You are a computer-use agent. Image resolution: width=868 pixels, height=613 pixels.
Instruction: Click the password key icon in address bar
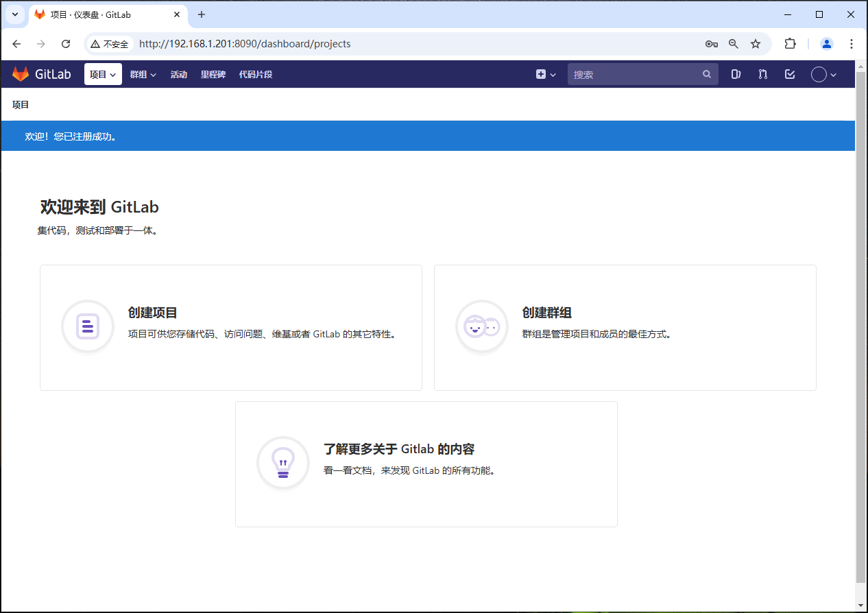(712, 44)
